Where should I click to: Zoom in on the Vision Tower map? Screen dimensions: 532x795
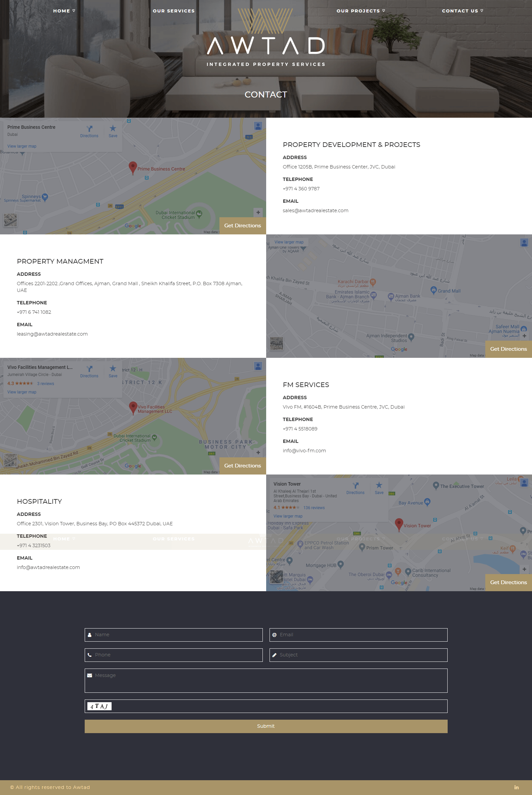pos(524,569)
